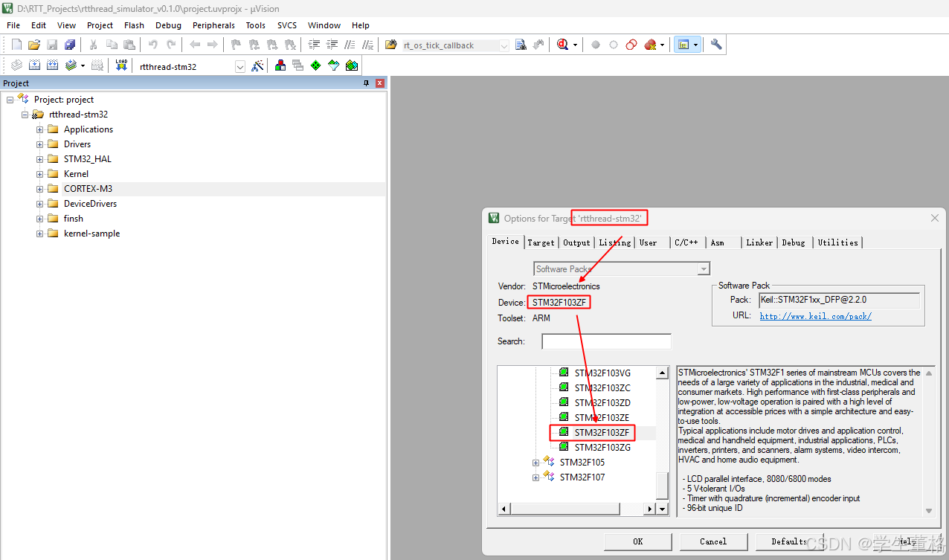This screenshot has width=949, height=560.
Task: Select STM32F103VG in the device list
Action: (x=602, y=373)
